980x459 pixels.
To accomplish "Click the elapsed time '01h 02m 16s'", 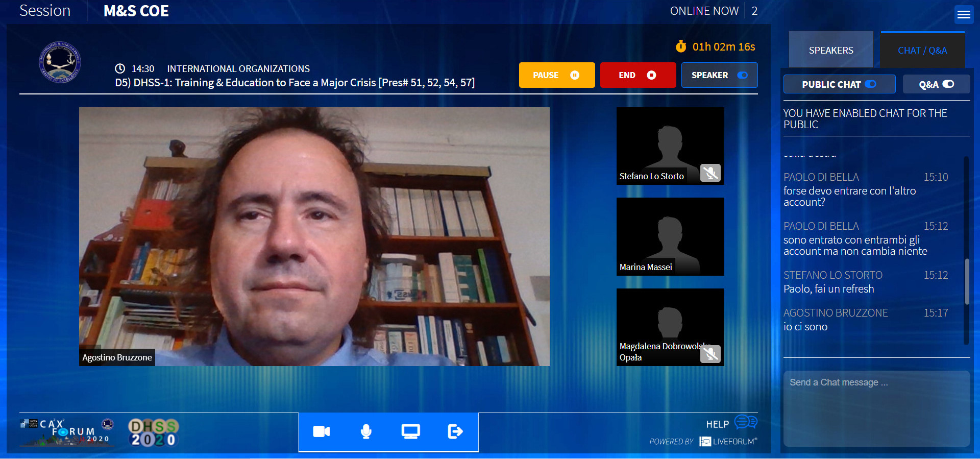I will 724,47.
